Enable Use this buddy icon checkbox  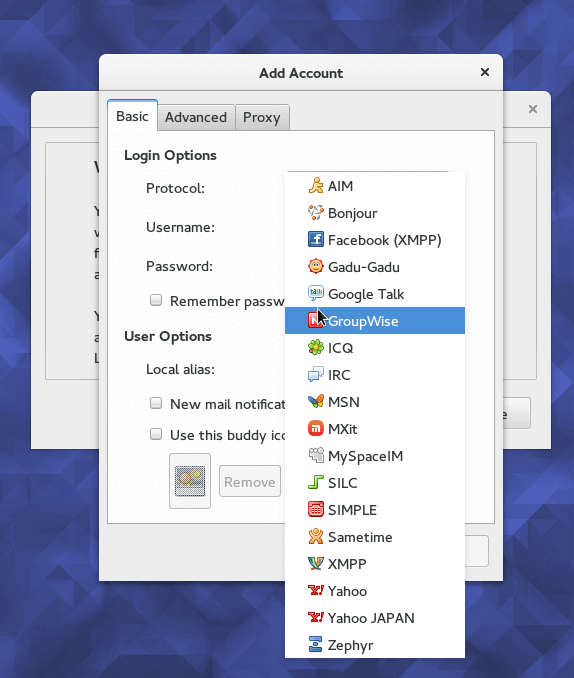[156, 434]
